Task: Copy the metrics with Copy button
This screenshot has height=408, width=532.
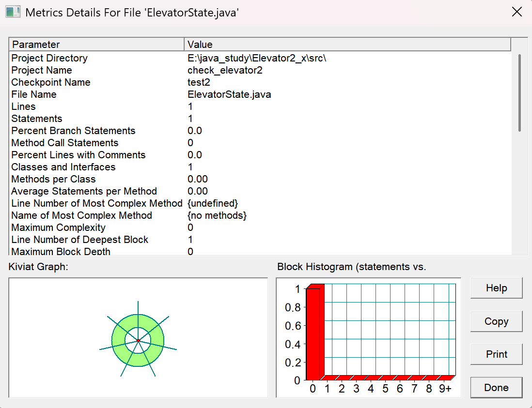Action: (x=496, y=321)
